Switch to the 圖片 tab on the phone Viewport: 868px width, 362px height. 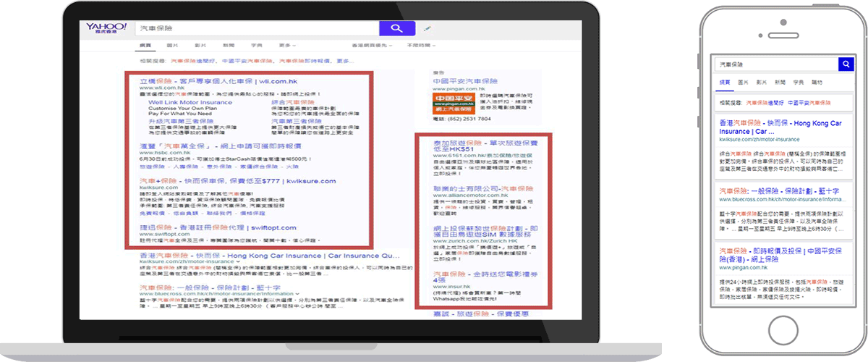click(x=744, y=83)
